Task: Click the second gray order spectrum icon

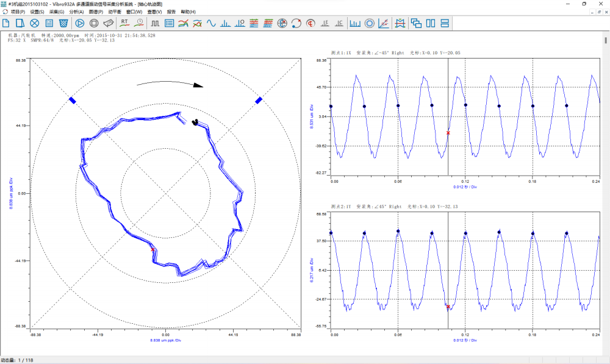Action: click(x=339, y=23)
